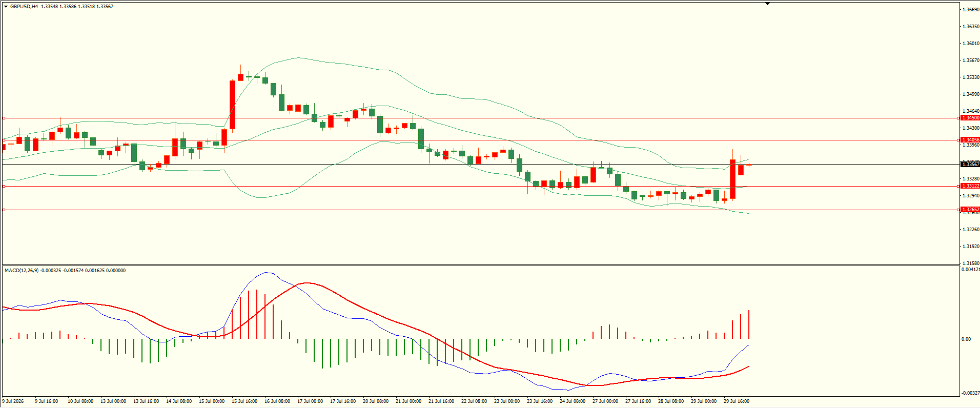This screenshot has width=980, height=408.
Task: Click left anchor handle of 1.34056 line
Action: (x=4, y=140)
